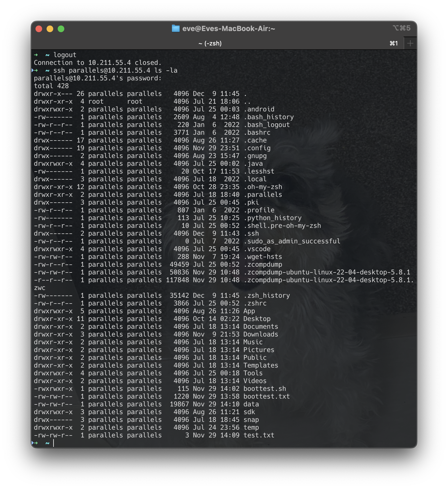Click the yellow minimize traffic light
This screenshot has height=489, width=448.
49,28
